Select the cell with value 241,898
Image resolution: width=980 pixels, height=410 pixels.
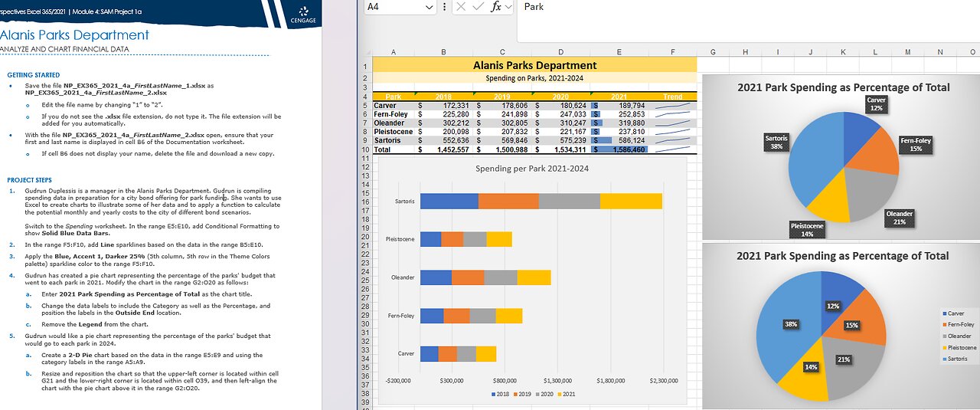(x=501, y=114)
